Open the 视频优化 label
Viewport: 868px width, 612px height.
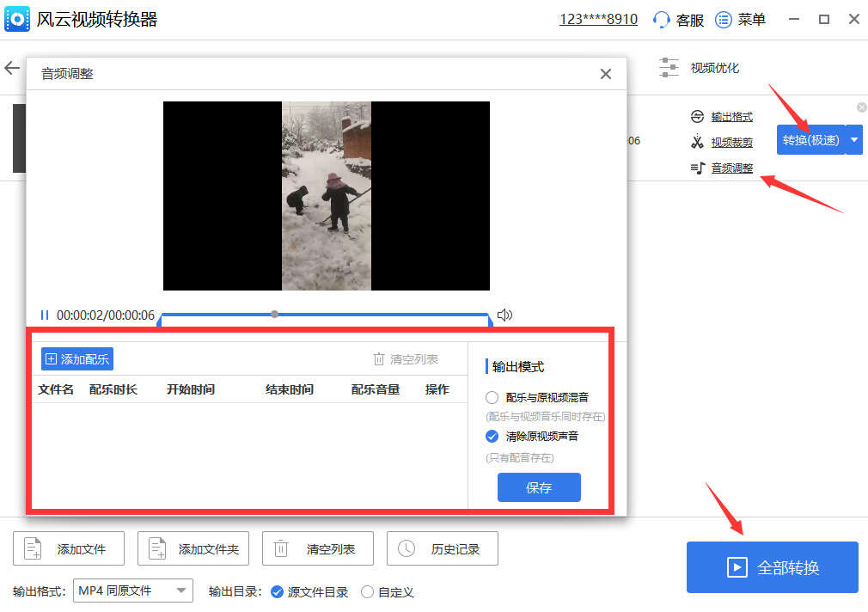(715, 68)
